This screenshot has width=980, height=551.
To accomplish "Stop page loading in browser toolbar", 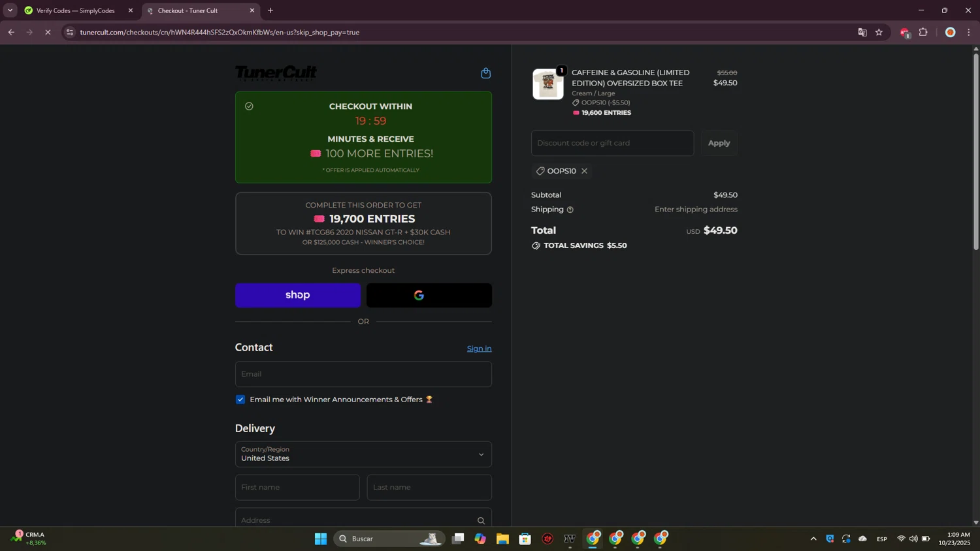I will [x=48, y=32].
